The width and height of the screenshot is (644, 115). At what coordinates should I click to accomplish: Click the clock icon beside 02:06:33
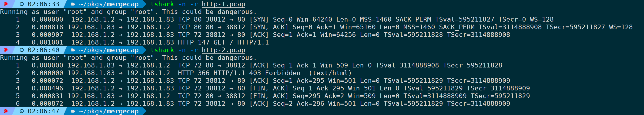22,4
